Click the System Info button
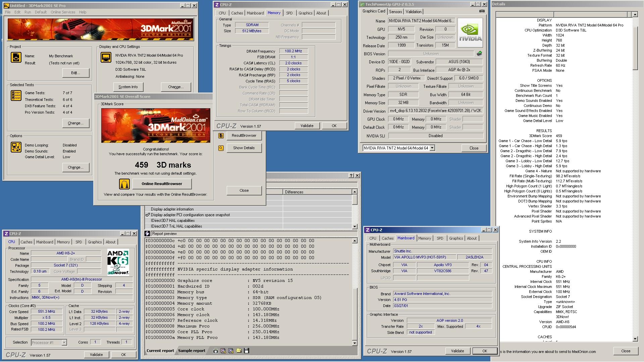Viewport: 644px width, 362px height. (128, 87)
